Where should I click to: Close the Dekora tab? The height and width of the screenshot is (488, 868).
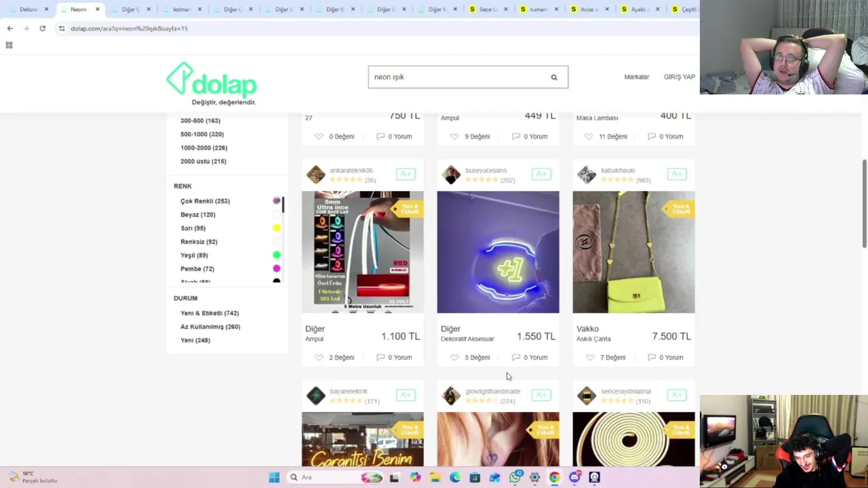(x=46, y=9)
